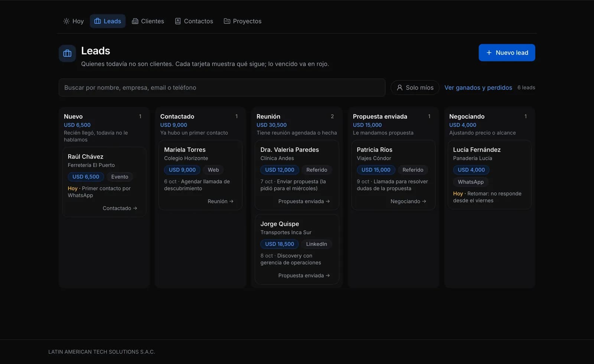Screen dimensions: 594x364
Task: Click the sun icon beside Hoy
Action: (x=66, y=21)
